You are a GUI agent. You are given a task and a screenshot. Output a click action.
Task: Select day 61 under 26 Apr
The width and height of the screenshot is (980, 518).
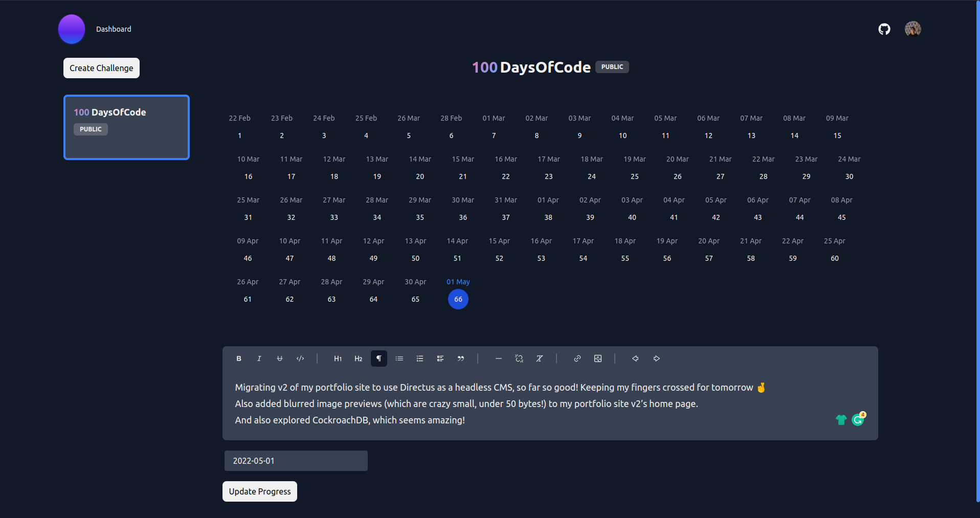pyautogui.click(x=248, y=299)
